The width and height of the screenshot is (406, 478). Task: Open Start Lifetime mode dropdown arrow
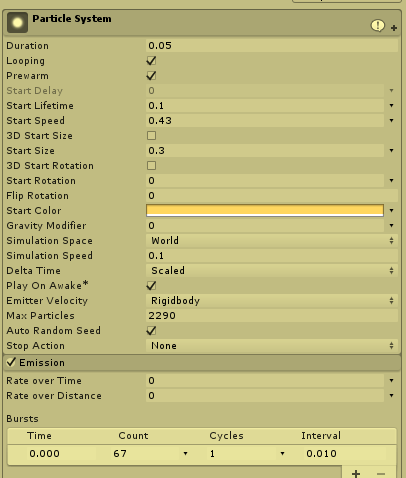(392, 106)
